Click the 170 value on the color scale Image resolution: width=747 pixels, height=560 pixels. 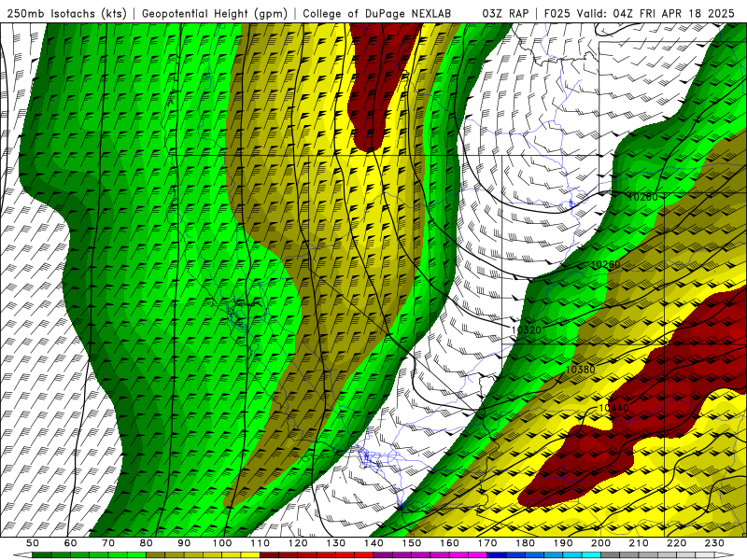coord(487,543)
